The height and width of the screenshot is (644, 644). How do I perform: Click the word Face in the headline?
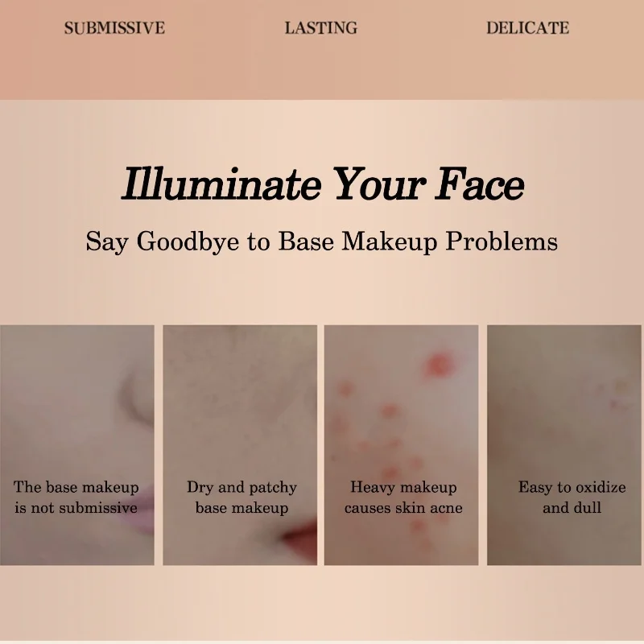pyautogui.click(x=480, y=184)
